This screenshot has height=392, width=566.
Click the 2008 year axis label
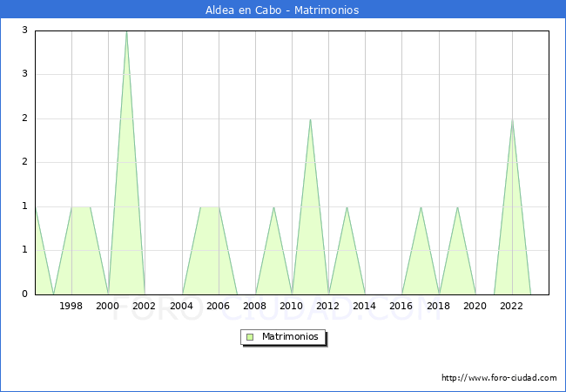coord(255,306)
